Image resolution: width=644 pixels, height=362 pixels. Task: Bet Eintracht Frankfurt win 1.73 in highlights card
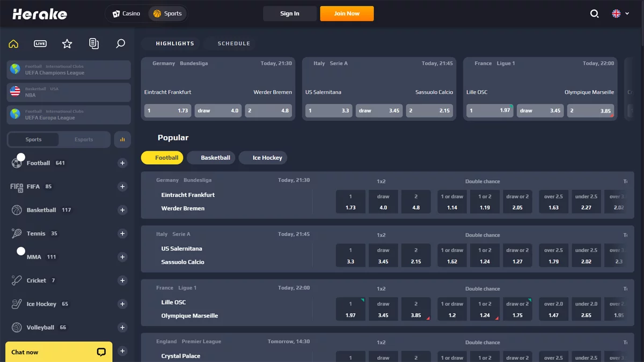point(168,110)
